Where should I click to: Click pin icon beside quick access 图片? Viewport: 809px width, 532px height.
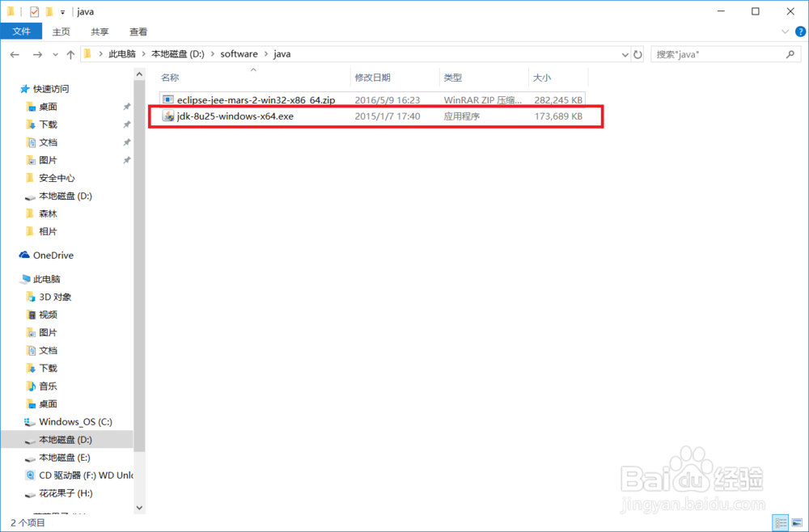pyautogui.click(x=126, y=160)
